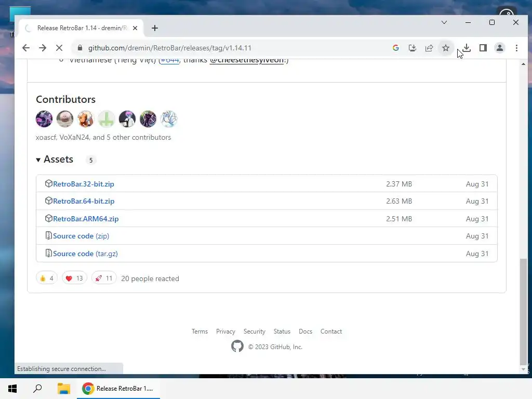Open the Windows Start menu
This screenshot has height=399, width=532.
(12, 389)
